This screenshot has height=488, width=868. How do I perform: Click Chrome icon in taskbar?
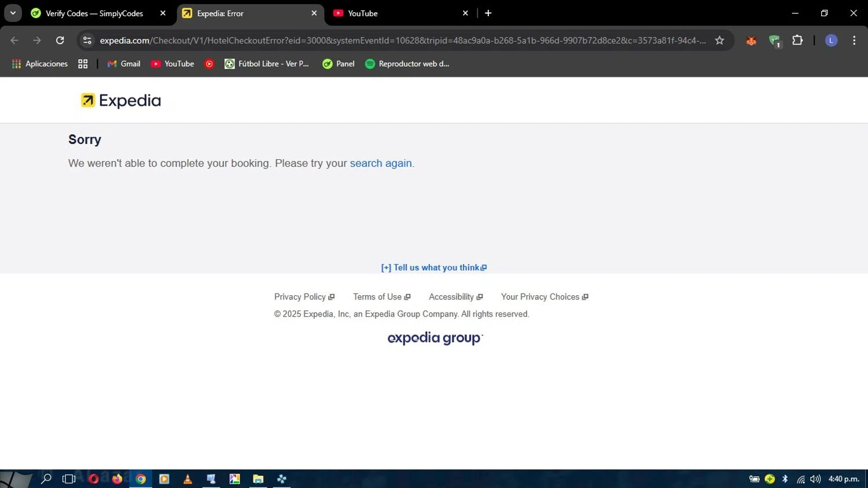pos(141,479)
